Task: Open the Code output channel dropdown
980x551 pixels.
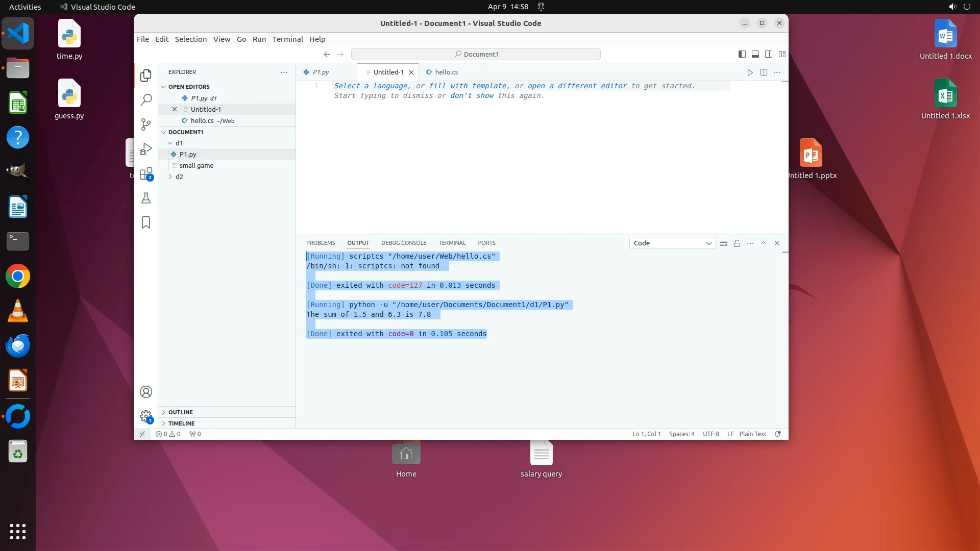Action: point(672,243)
